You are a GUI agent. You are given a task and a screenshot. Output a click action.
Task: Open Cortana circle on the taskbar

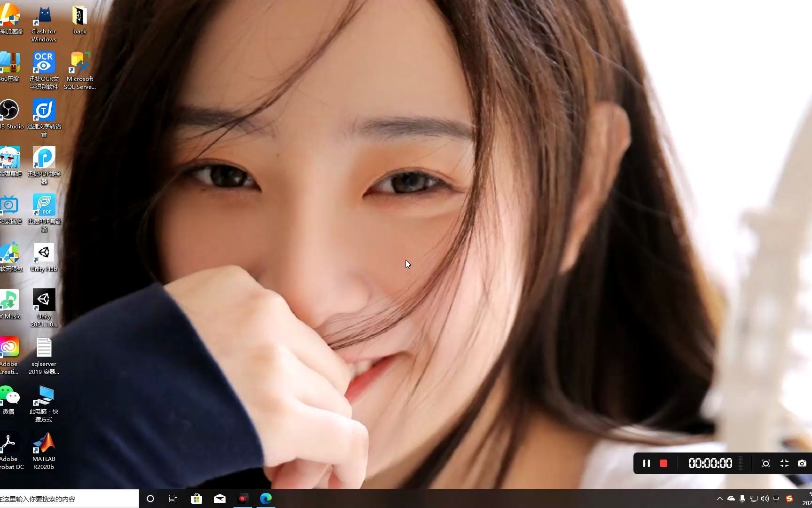(150, 499)
